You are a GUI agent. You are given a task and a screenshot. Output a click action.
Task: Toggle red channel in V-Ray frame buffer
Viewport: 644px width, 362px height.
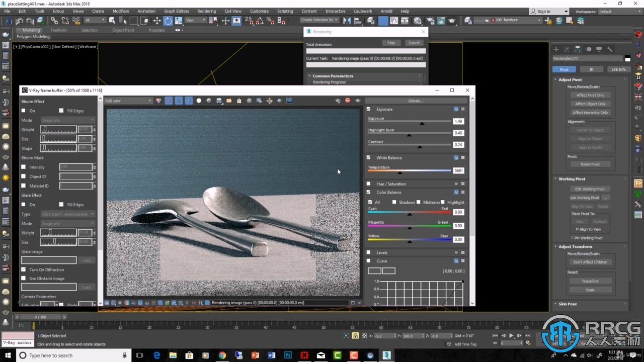(x=169, y=101)
